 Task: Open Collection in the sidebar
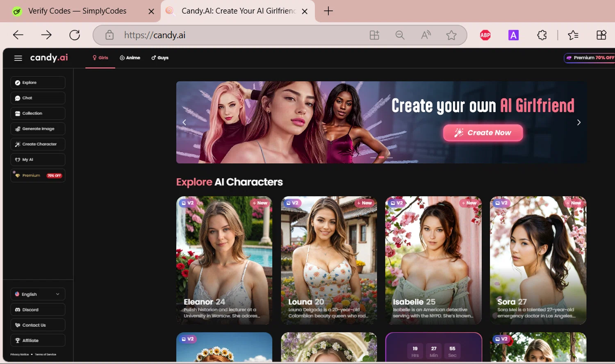[x=38, y=114]
